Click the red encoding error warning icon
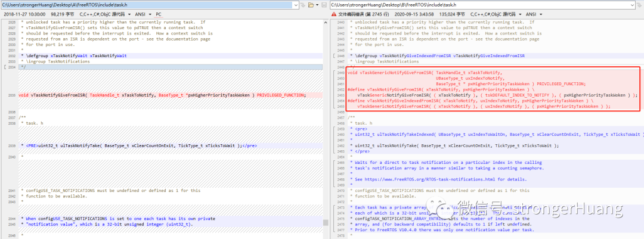This screenshot has width=644, height=239. [x=333, y=14]
